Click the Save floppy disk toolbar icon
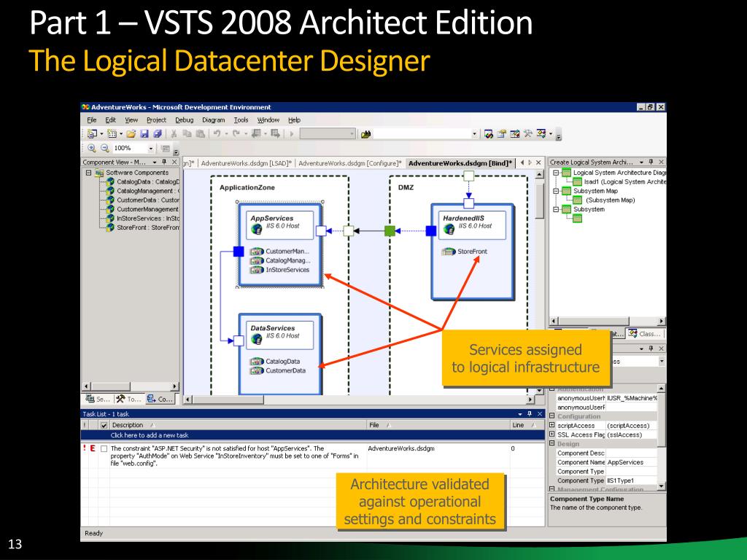 point(144,134)
